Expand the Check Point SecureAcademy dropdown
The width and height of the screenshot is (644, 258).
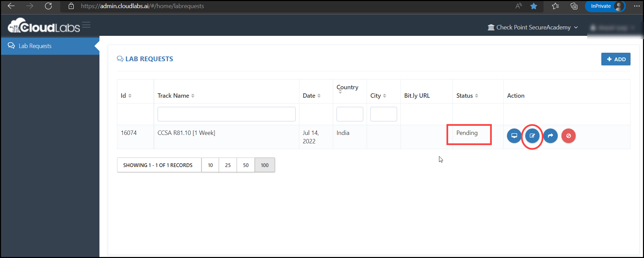[x=533, y=27]
